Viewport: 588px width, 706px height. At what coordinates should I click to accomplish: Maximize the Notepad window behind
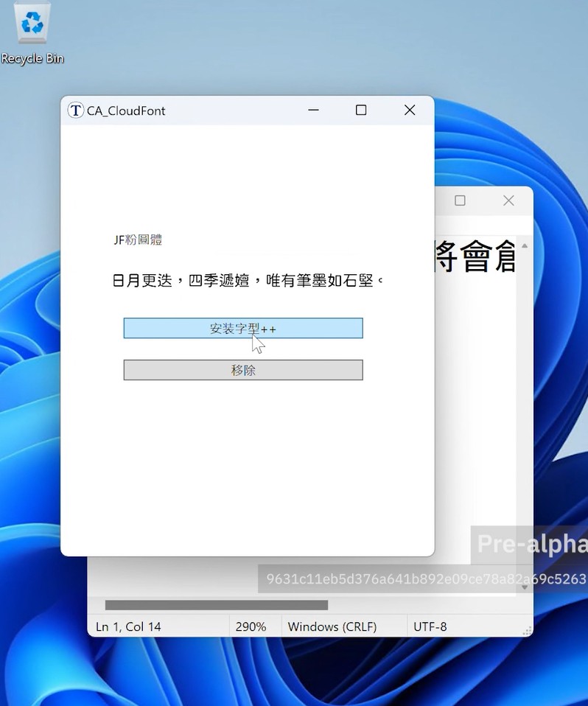click(x=460, y=200)
